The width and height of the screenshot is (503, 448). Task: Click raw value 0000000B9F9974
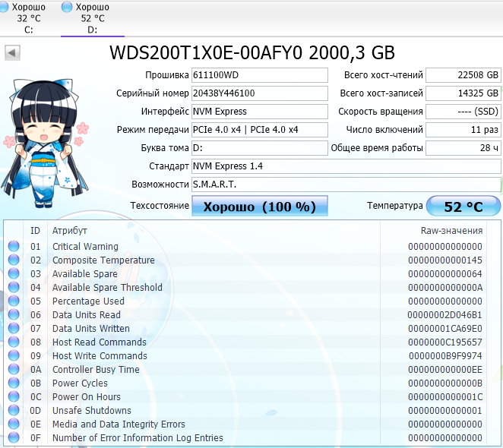445,355
